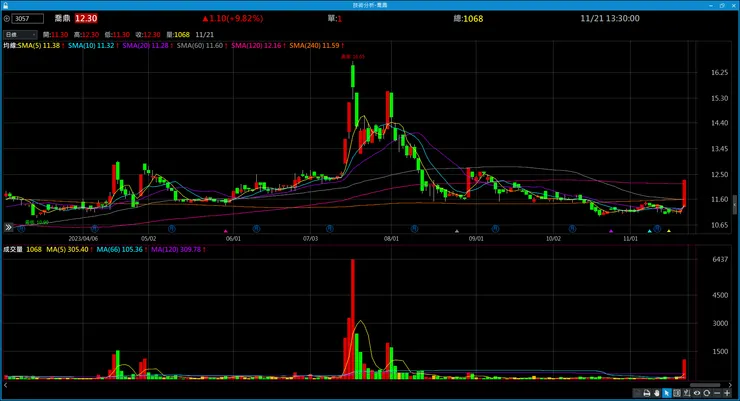The height and width of the screenshot is (401, 740).
Task: Click the stock code field showing 3057
Action: click(28, 18)
